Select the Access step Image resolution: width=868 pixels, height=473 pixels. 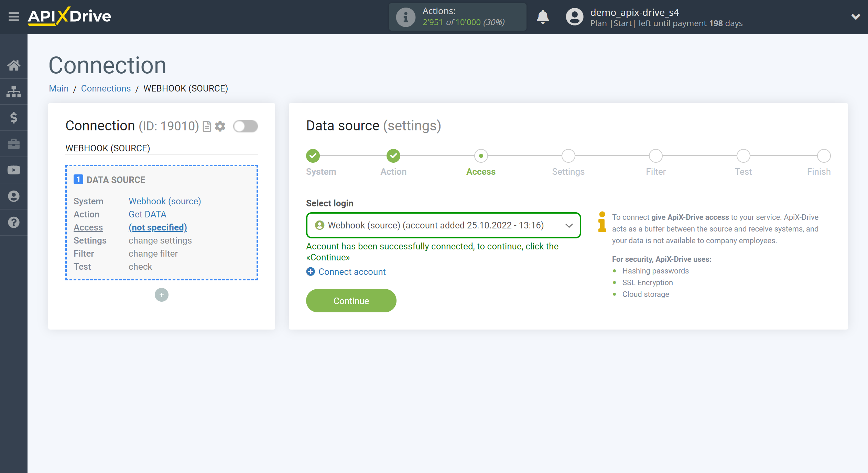(x=481, y=156)
